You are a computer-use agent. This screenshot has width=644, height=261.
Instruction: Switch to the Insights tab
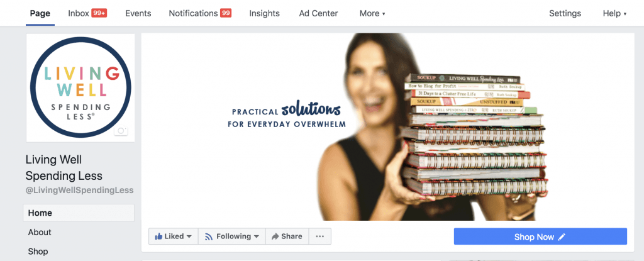(265, 13)
